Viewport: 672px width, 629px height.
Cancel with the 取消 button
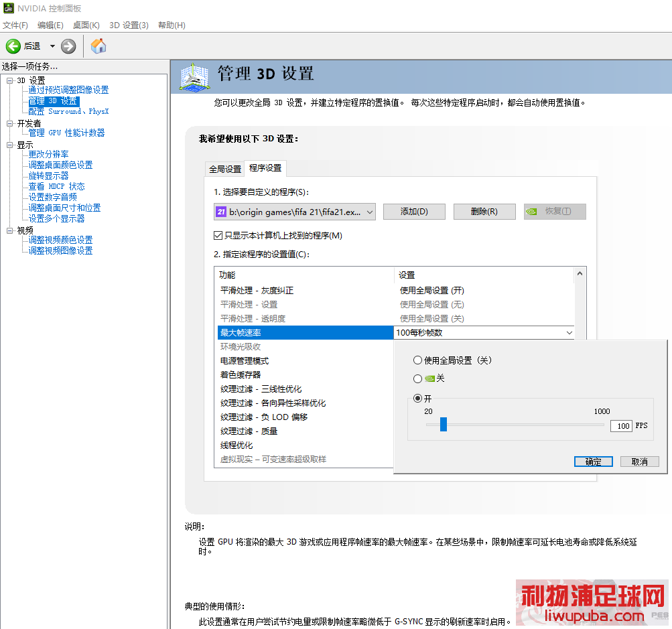pos(639,462)
